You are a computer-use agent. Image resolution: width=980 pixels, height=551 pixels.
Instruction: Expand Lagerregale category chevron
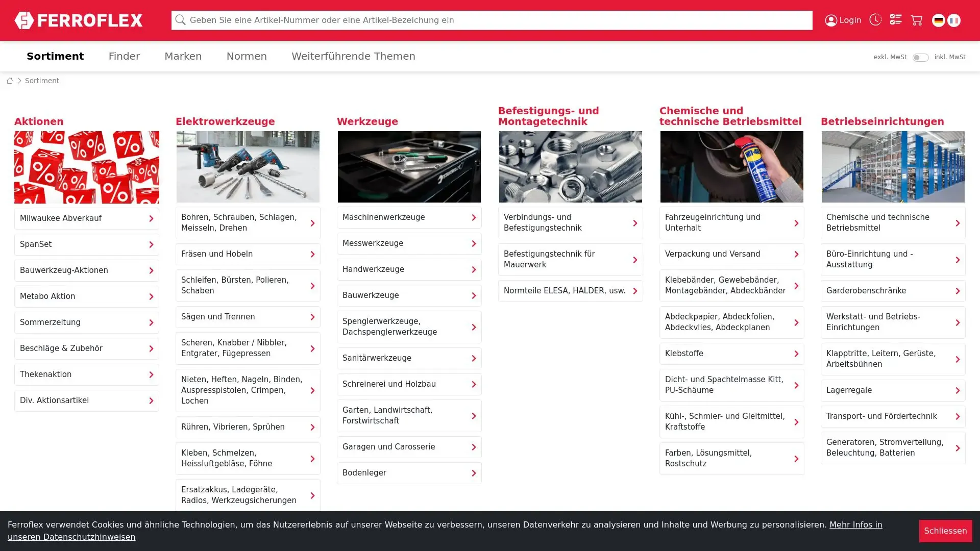pos(957,391)
